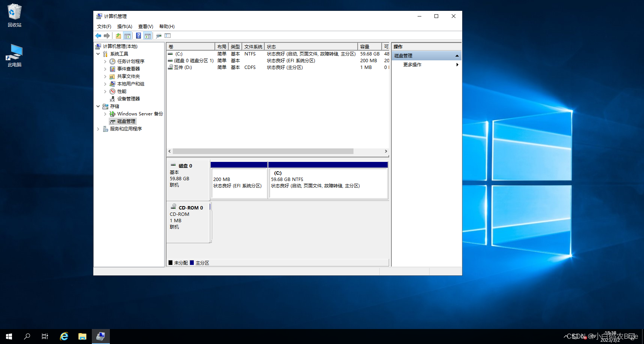Image resolution: width=644 pixels, height=344 pixels.
Task: Select 存储 icon item
Action: click(105, 106)
